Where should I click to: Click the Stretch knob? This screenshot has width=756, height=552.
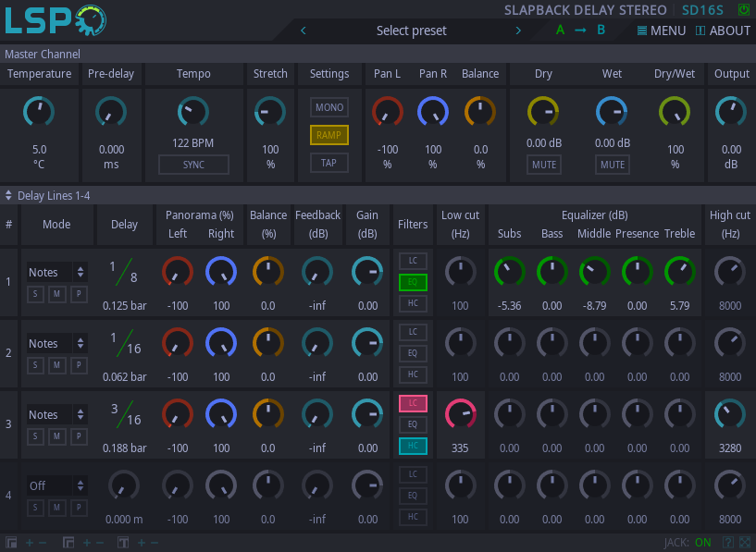coord(270,111)
